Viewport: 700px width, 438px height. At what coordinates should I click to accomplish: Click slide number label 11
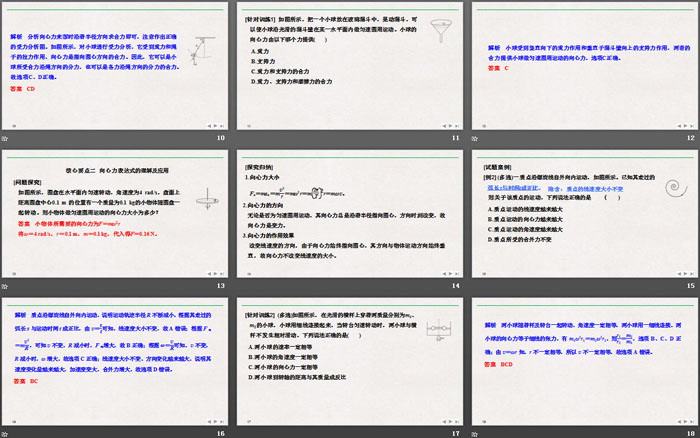click(x=456, y=138)
